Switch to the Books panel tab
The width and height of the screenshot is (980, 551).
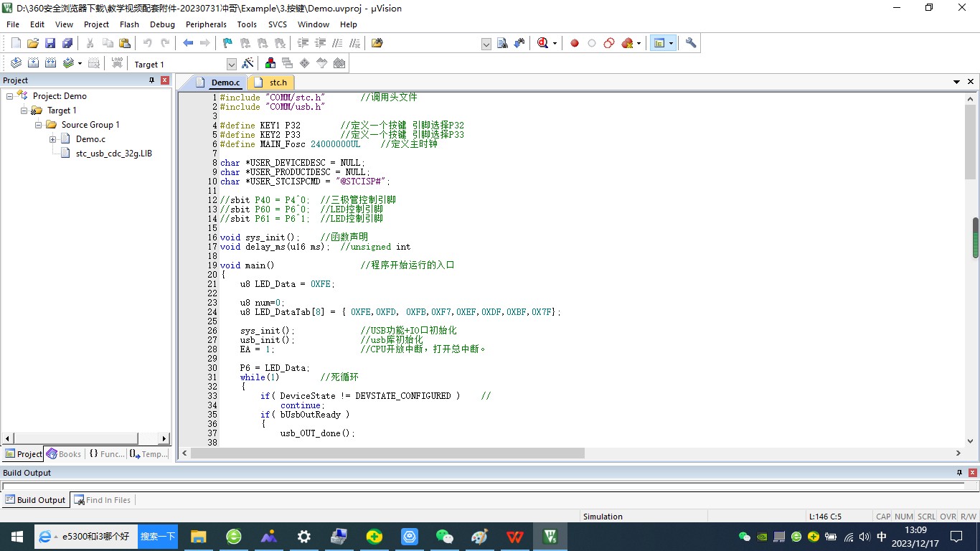[64, 453]
